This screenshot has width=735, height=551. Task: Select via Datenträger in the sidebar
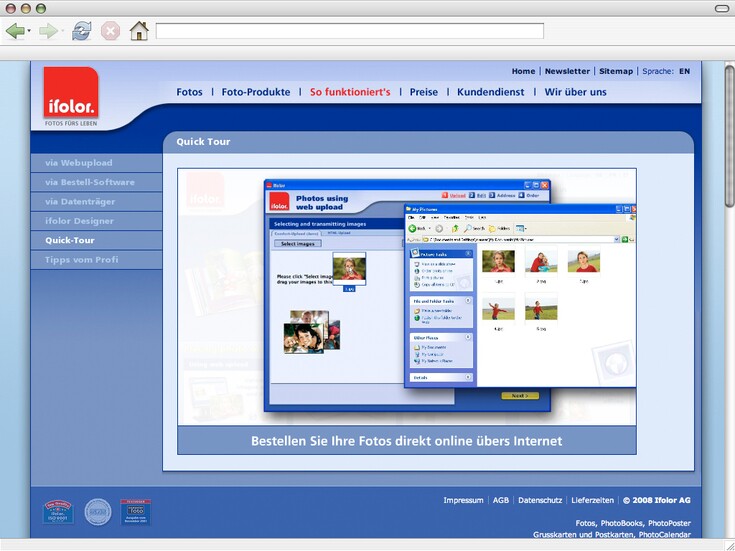[97, 202]
